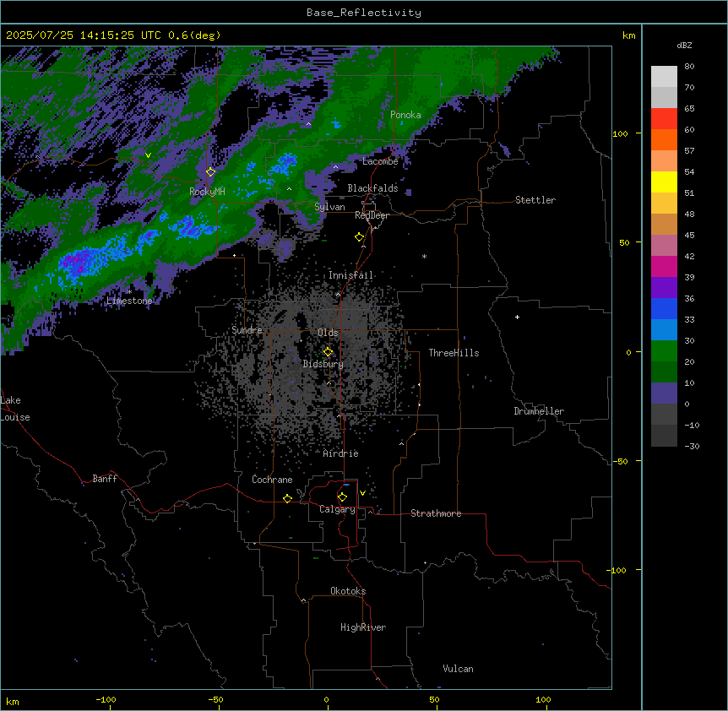Click the Ponoka city label
Image resolution: width=728 pixels, height=711 pixels.
point(405,115)
